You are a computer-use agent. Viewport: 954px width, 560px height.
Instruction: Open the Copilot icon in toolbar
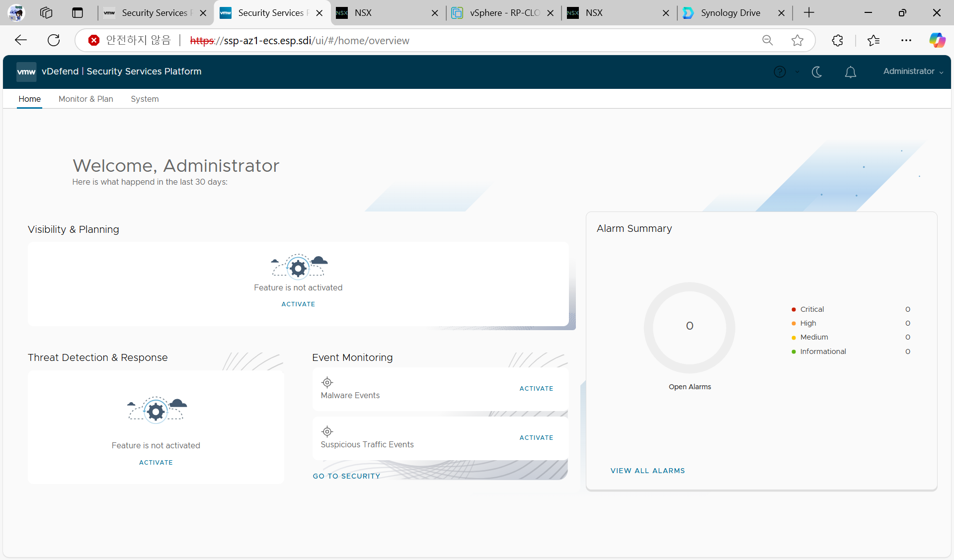[x=938, y=40]
